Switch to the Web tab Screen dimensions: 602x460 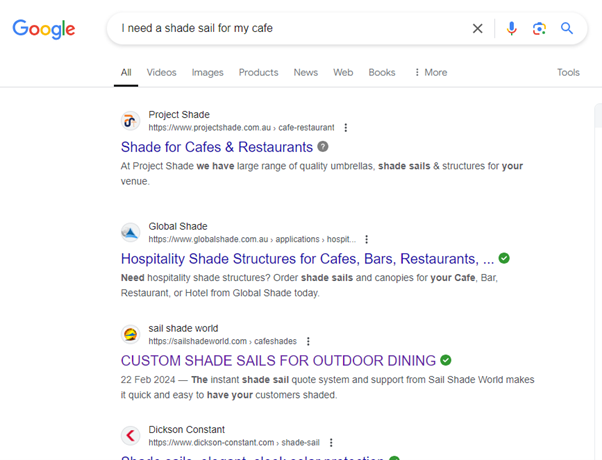pos(343,73)
